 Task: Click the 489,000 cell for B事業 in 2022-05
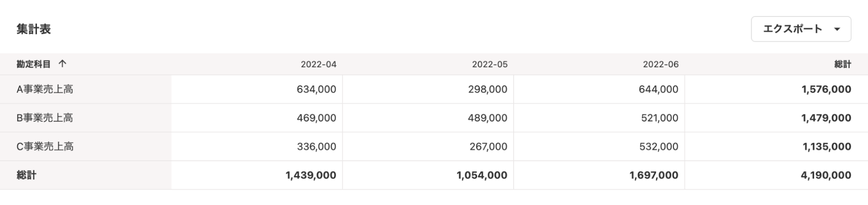428,118
